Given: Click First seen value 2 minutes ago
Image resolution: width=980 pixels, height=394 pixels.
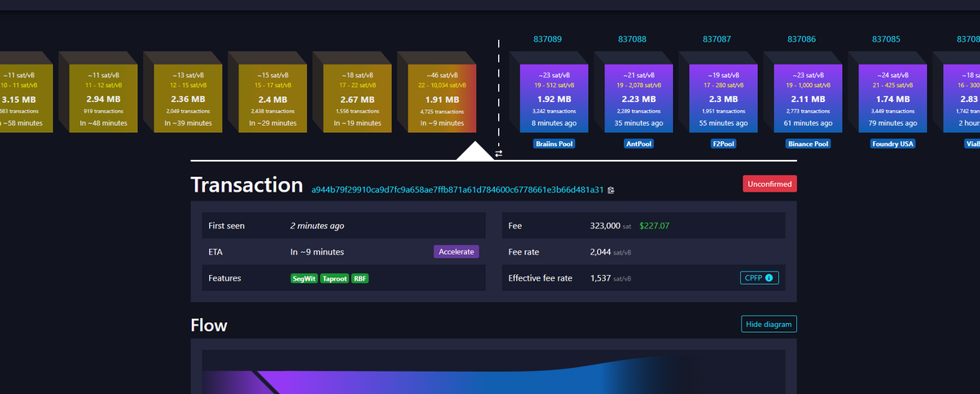Looking at the screenshot, I should (x=317, y=225).
